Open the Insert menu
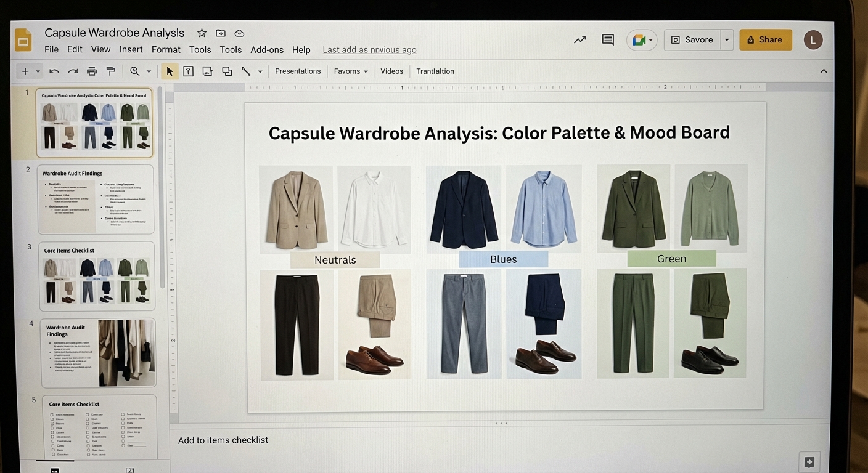This screenshot has height=473, width=868. 131,50
